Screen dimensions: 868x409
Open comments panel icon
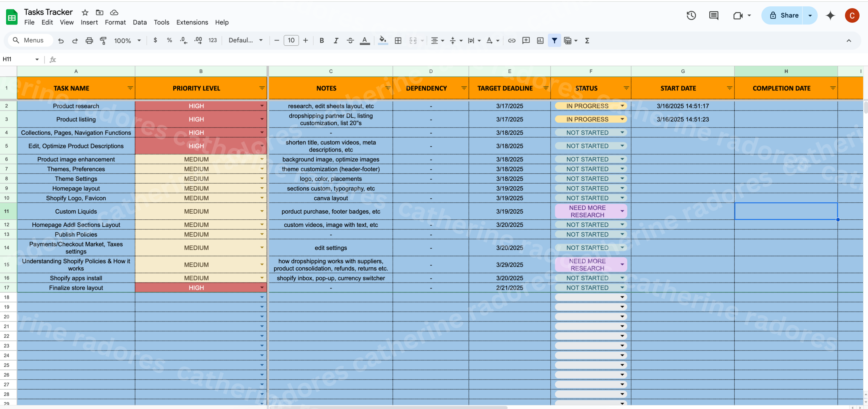(x=713, y=15)
